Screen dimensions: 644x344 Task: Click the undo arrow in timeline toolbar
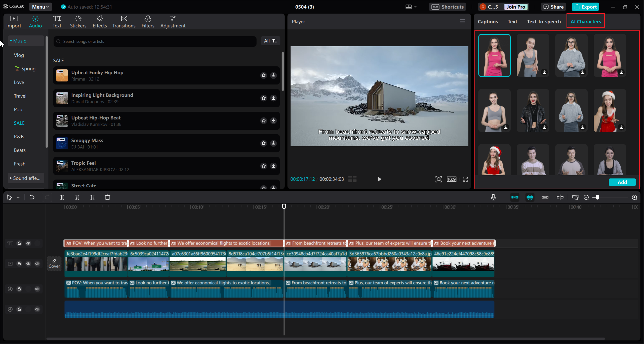point(32,197)
